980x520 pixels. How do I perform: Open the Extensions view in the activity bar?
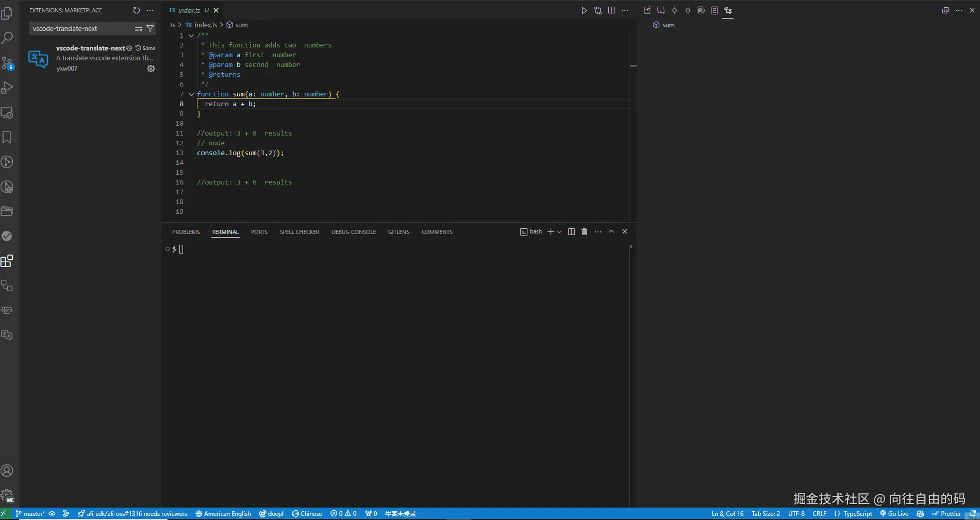[x=8, y=261]
